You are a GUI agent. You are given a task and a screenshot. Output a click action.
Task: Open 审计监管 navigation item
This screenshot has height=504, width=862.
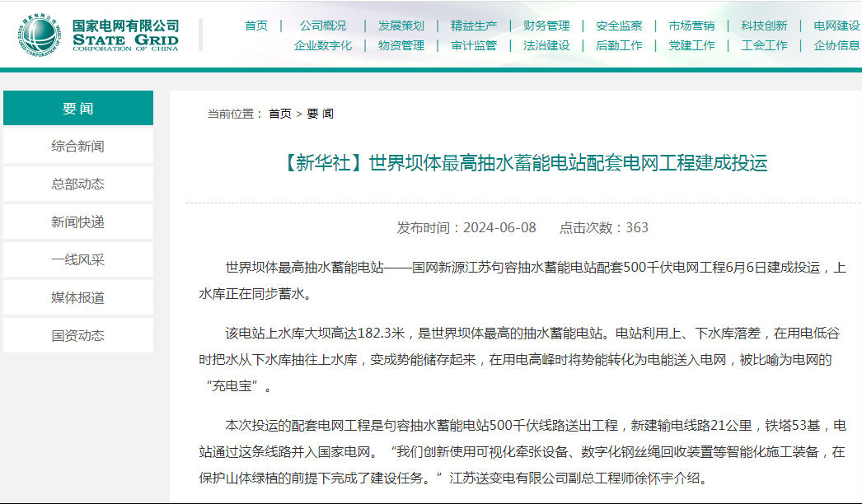tap(474, 45)
